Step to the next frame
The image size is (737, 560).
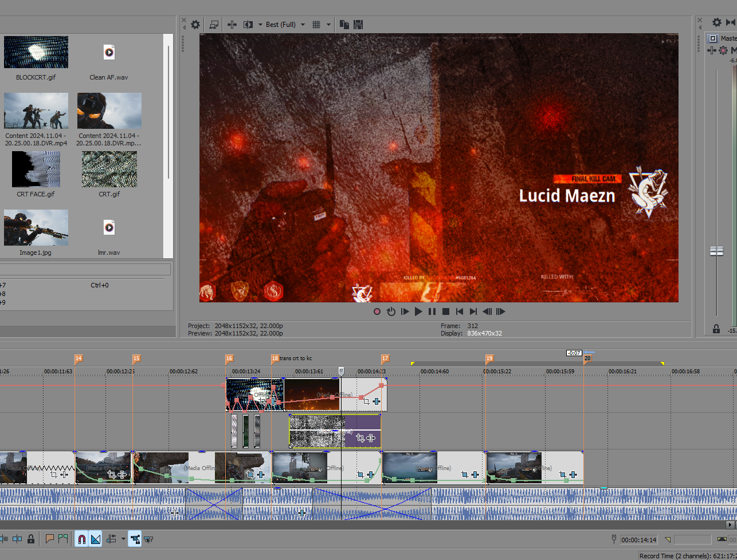[x=501, y=311]
